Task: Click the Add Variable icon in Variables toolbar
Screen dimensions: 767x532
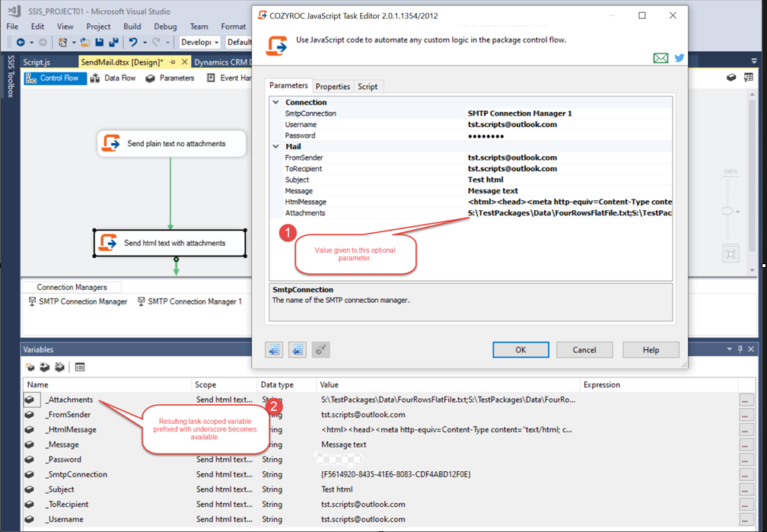Action: click(30, 367)
